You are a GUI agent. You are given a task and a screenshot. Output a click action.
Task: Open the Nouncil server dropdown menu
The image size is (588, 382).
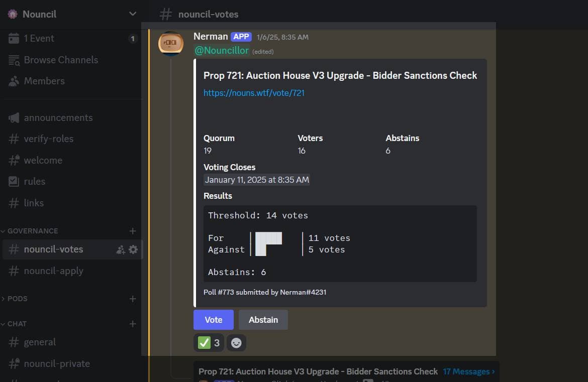tap(133, 14)
